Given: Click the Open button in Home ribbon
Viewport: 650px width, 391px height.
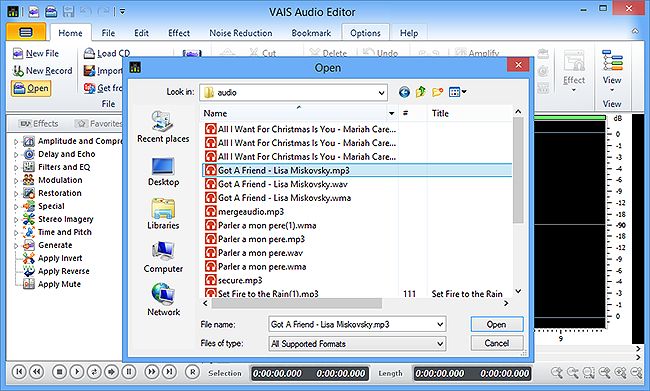Looking at the screenshot, I should click(x=31, y=88).
